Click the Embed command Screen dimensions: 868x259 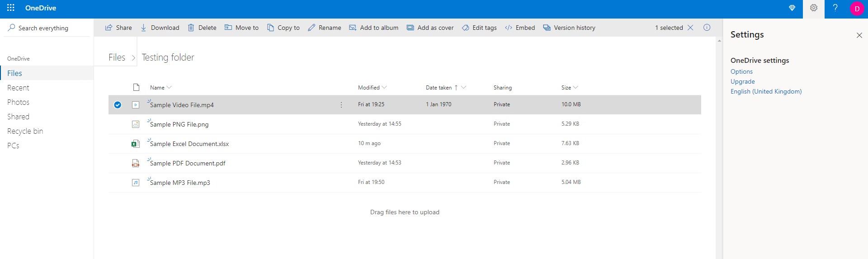coord(520,28)
